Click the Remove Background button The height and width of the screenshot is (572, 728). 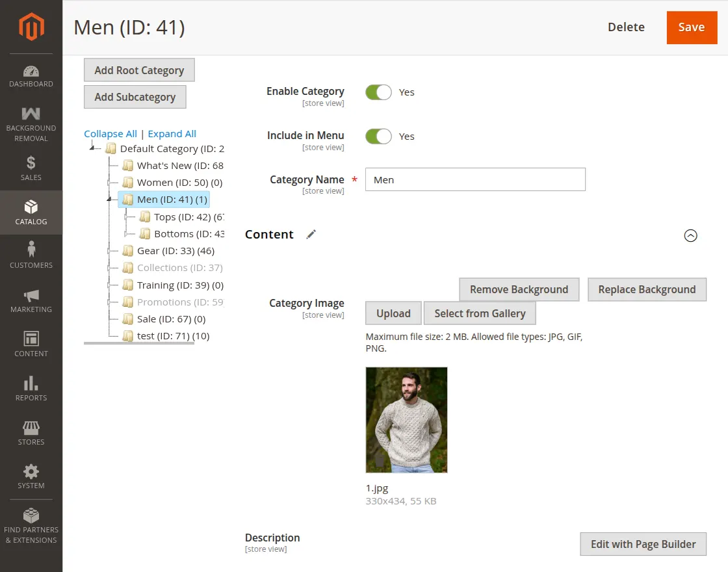(519, 289)
